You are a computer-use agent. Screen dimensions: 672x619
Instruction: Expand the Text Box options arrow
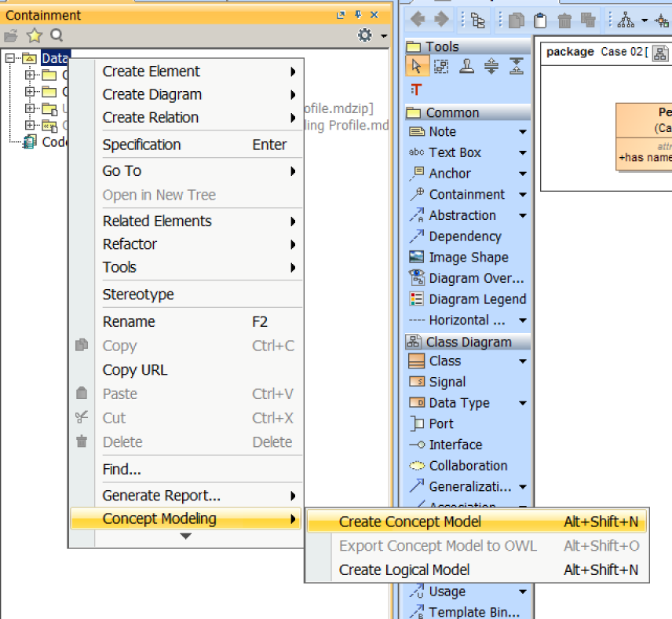523,153
